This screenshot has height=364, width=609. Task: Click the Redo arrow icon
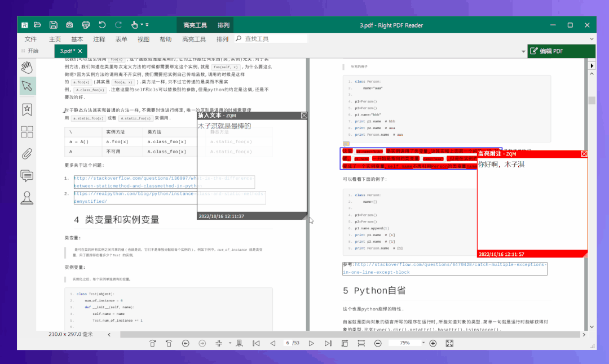coord(118,25)
